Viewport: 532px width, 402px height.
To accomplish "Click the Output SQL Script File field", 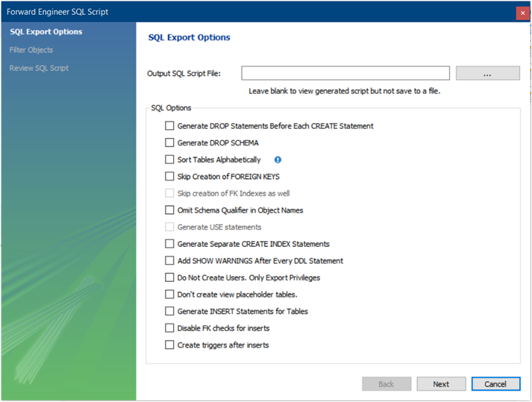I will 345,73.
